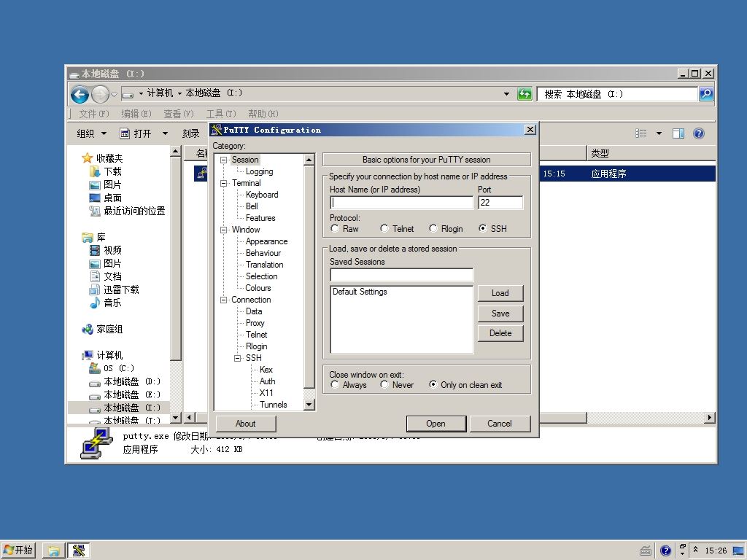This screenshot has width=747, height=560.
Task: Open the Explorer help question-mark icon
Action: (699, 133)
